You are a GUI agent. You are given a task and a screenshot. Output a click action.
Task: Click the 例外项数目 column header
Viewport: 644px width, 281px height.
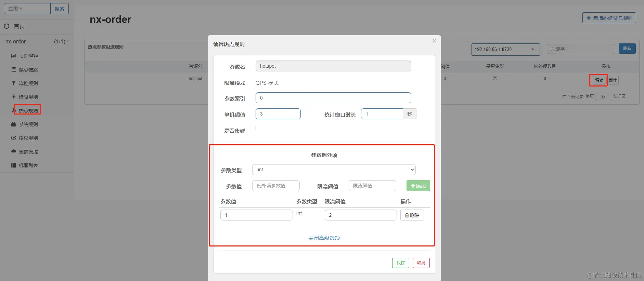coord(545,66)
